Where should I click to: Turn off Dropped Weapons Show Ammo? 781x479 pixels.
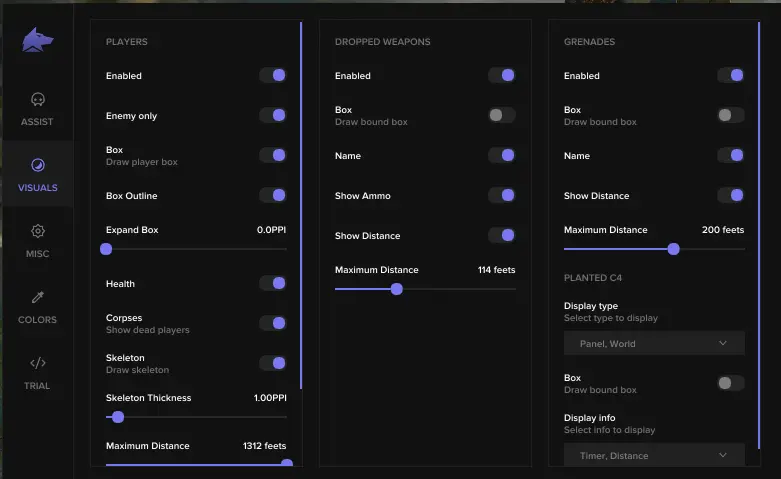click(502, 196)
